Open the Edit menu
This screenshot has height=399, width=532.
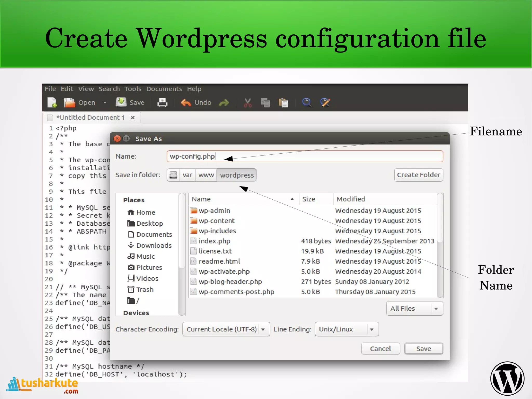(x=67, y=89)
